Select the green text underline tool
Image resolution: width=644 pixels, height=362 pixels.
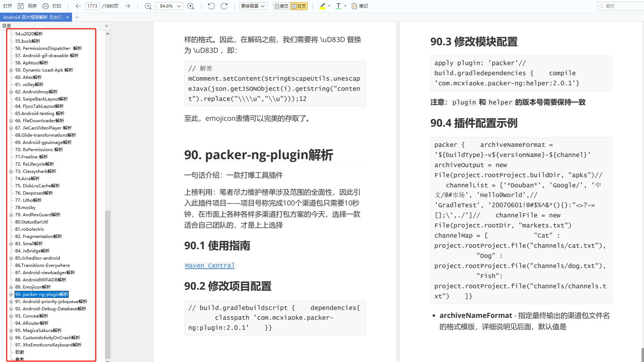pyautogui.click(x=338, y=6)
